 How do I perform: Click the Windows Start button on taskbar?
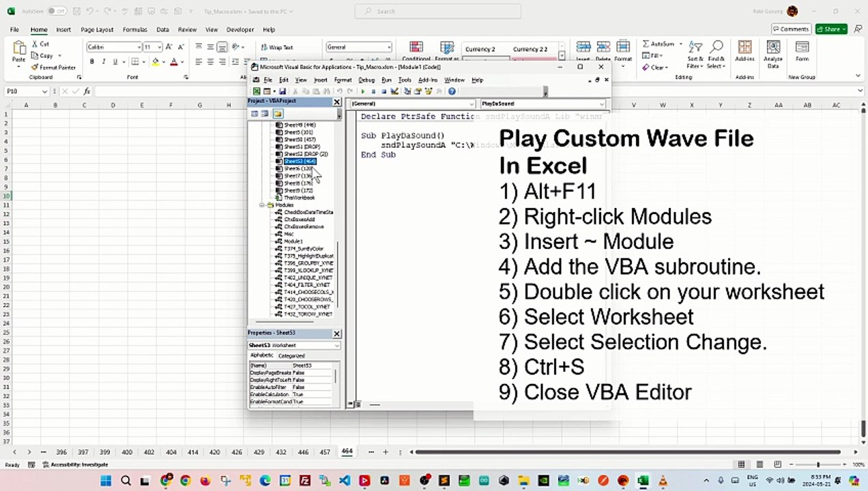pos(106,481)
